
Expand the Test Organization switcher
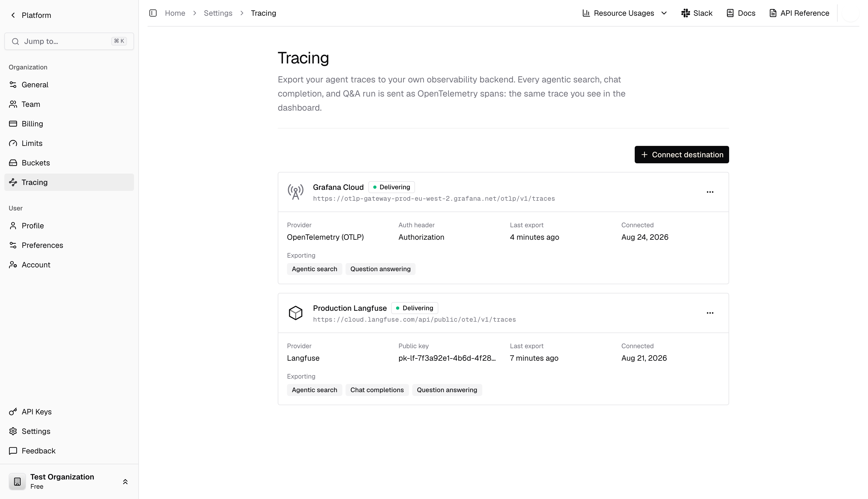coord(125,482)
